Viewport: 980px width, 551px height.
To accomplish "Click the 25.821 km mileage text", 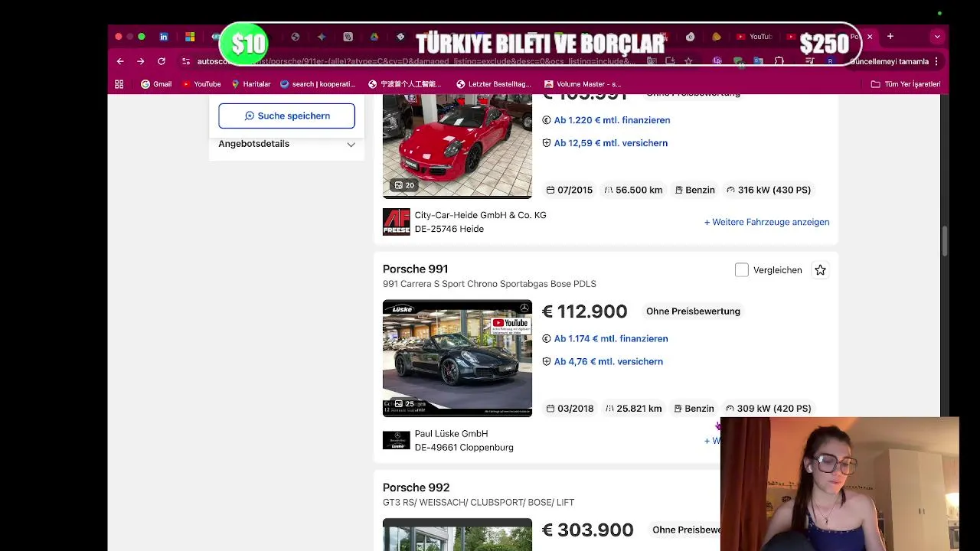I will 639,409.
